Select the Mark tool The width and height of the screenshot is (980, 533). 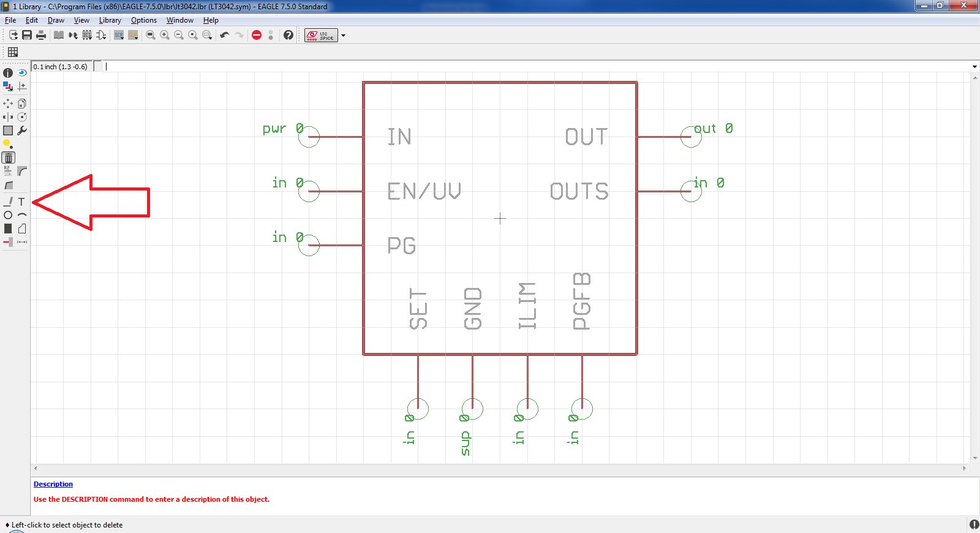click(22, 86)
